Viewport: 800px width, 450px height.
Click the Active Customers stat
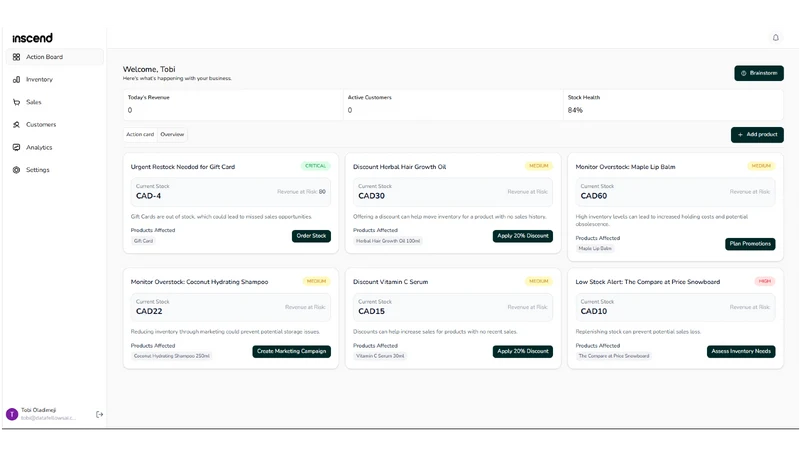point(453,105)
